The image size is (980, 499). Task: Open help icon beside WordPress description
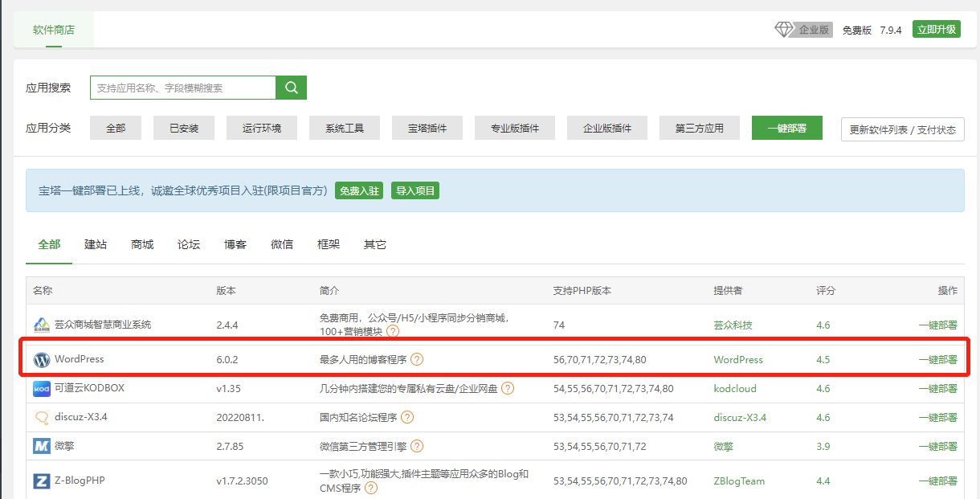tap(417, 360)
